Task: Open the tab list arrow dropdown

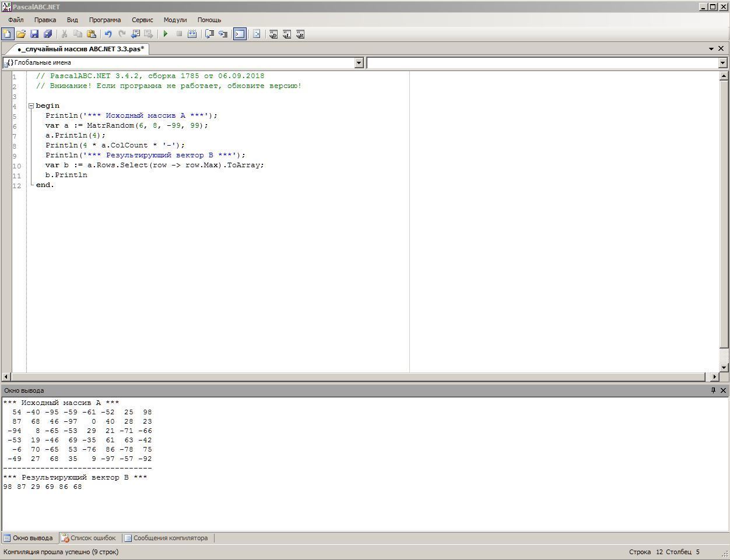Action: [711, 49]
